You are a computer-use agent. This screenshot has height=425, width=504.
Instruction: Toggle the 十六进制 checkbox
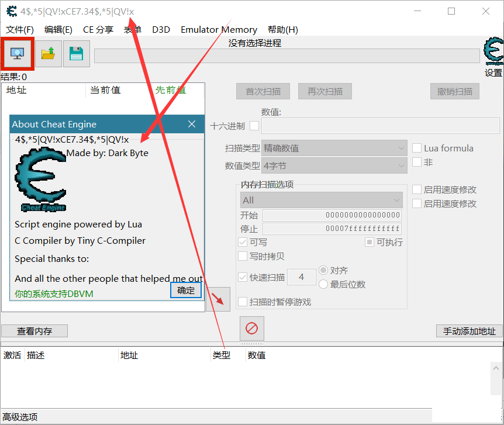(x=254, y=126)
